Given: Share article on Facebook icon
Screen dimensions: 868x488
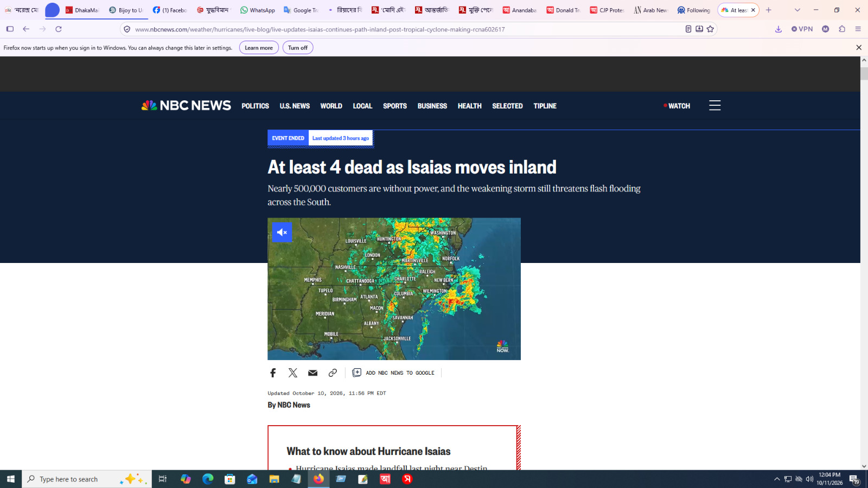Looking at the screenshot, I should (273, 373).
